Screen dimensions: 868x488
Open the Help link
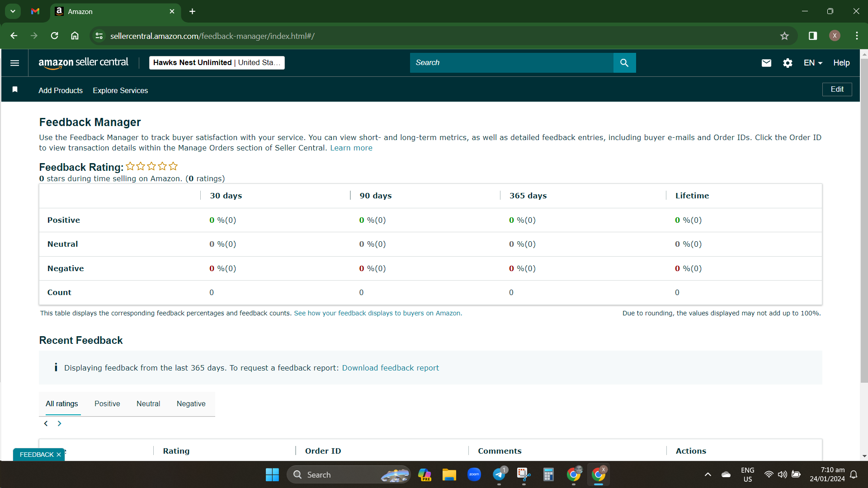click(x=841, y=63)
